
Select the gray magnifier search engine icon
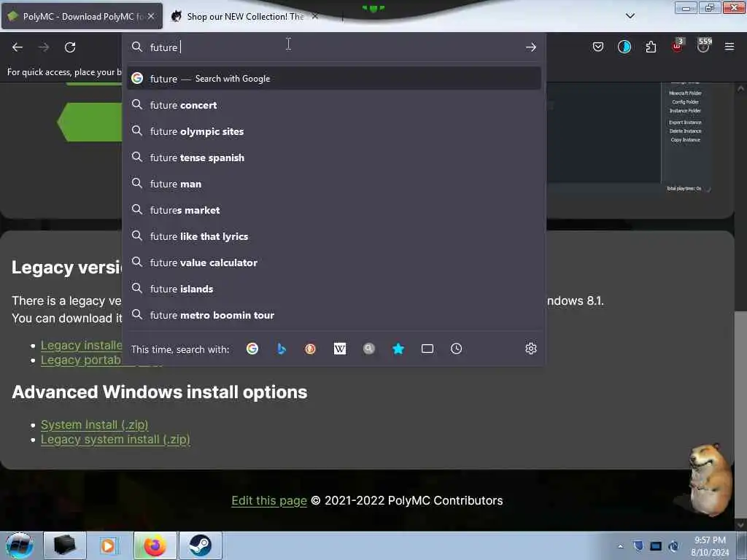pyautogui.click(x=368, y=349)
